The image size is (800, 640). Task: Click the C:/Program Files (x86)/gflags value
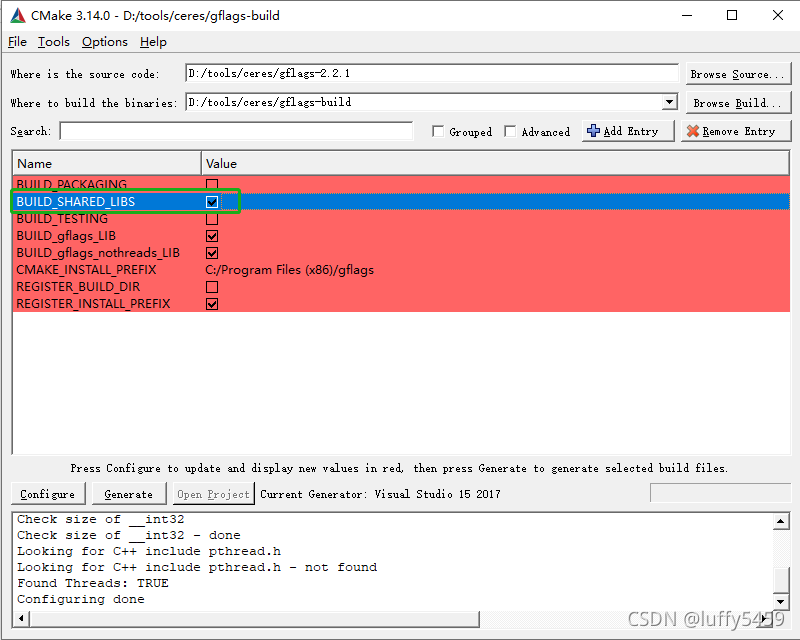(289, 270)
